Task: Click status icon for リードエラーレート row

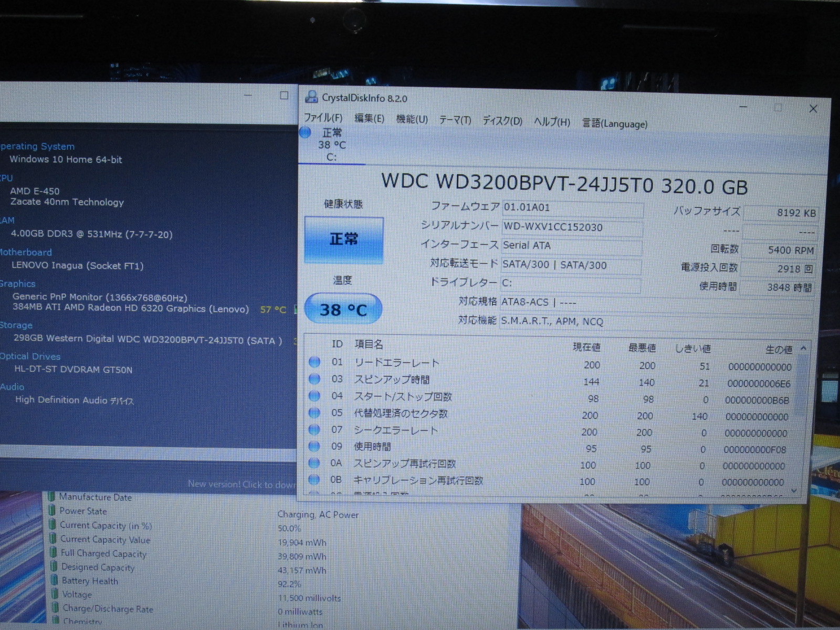Action: click(x=314, y=362)
